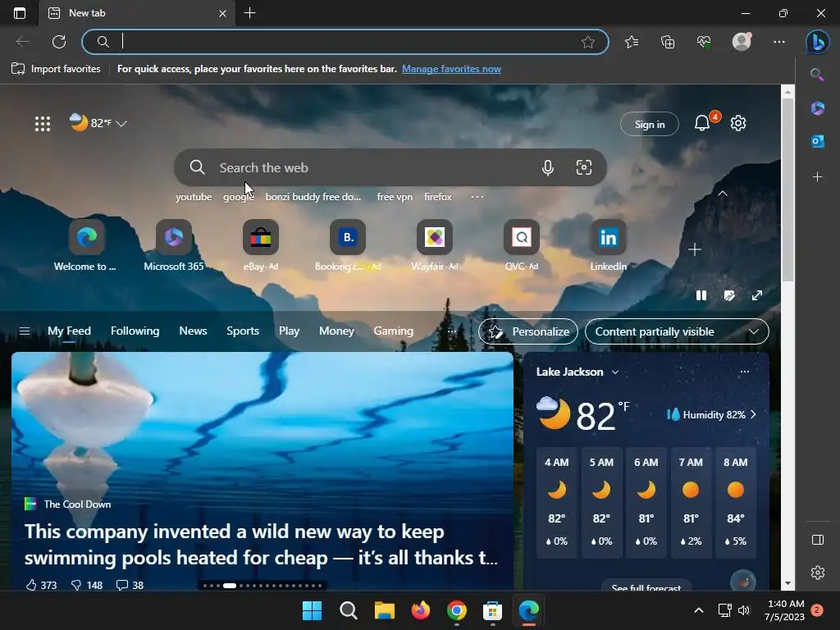Switch to the News tab
Viewport: 840px width, 630px height.
click(x=193, y=331)
